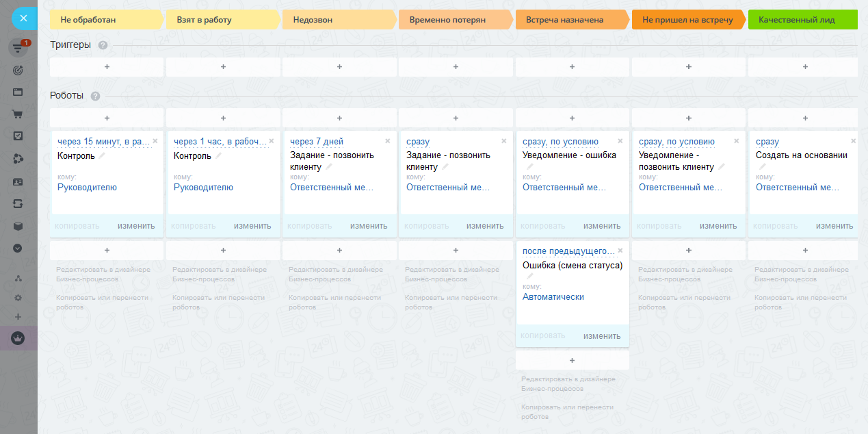Click the help question mark next to Роботы
This screenshot has height=434, width=868.
95,96
